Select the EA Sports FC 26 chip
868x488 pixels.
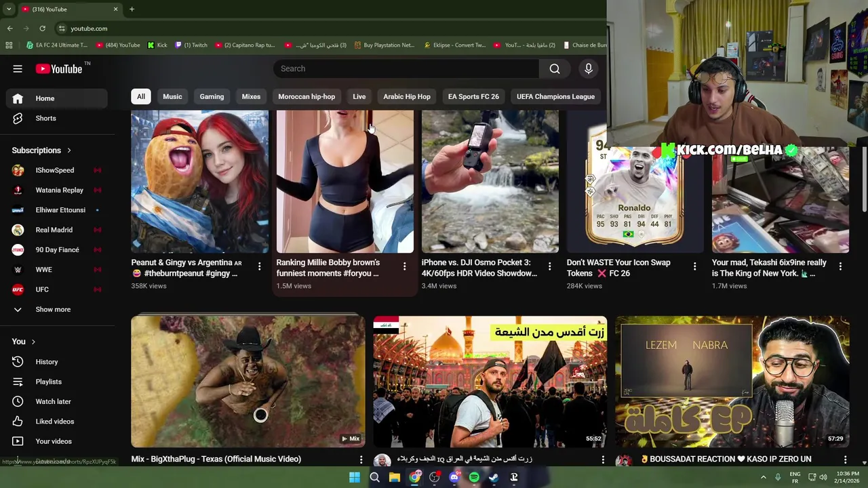coord(473,96)
